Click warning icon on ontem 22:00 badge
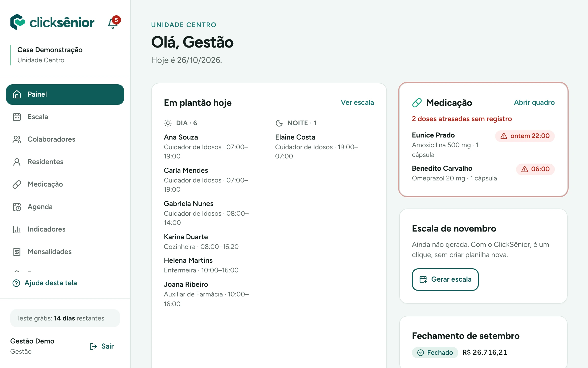Screen dimensions: 588x368 (x=504, y=136)
